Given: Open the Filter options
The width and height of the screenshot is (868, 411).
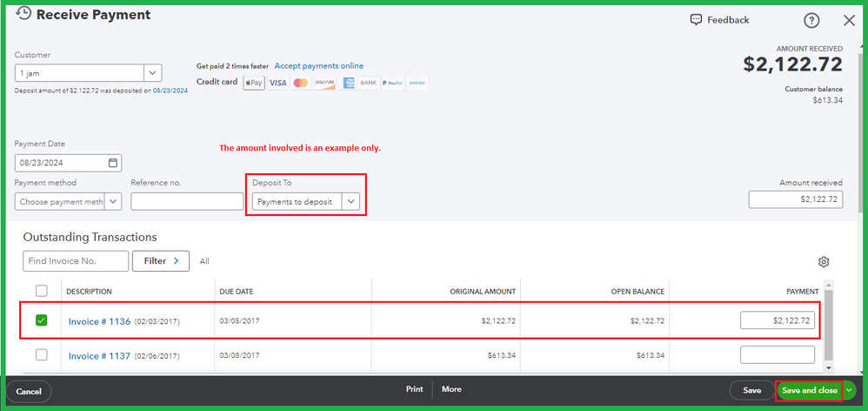Looking at the screenshot, I should pos(161,261).
